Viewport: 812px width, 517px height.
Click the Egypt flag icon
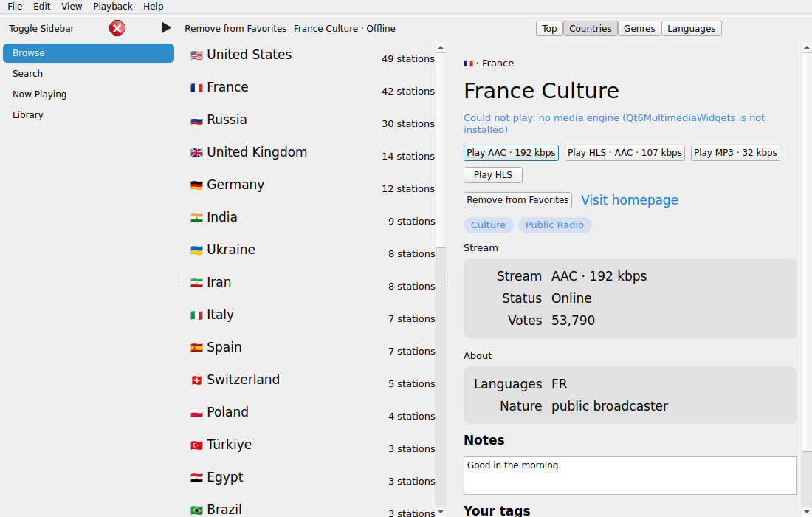pyautogui.click(x=196, y=478)
